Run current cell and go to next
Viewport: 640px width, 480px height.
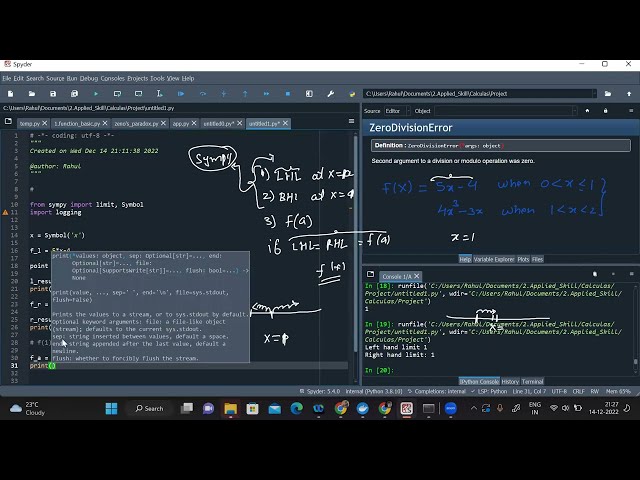tap(138, 94)
